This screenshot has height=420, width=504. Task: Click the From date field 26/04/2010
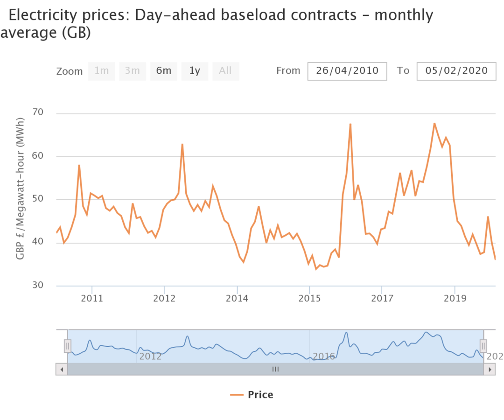click(x=347, y=71)
